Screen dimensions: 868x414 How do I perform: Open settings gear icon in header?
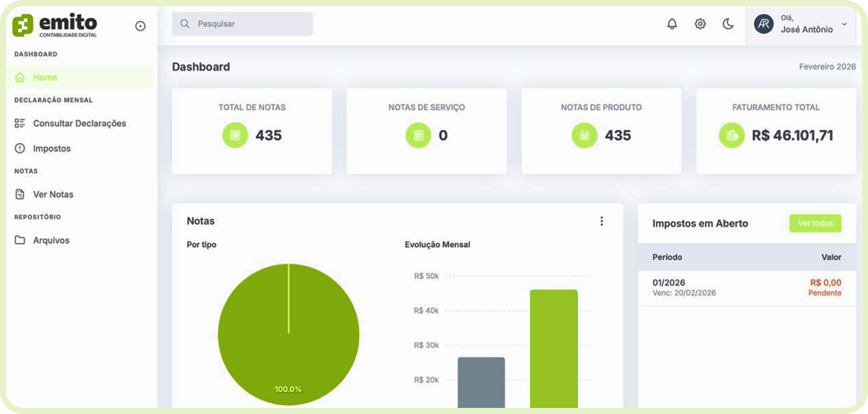pos(700,24)
